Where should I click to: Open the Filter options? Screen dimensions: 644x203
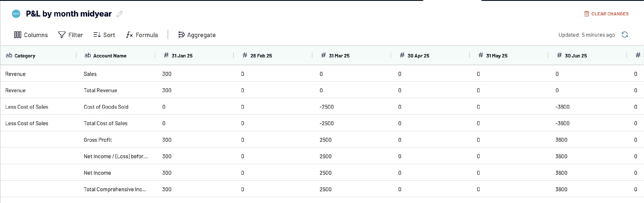(x=70, y=35)
